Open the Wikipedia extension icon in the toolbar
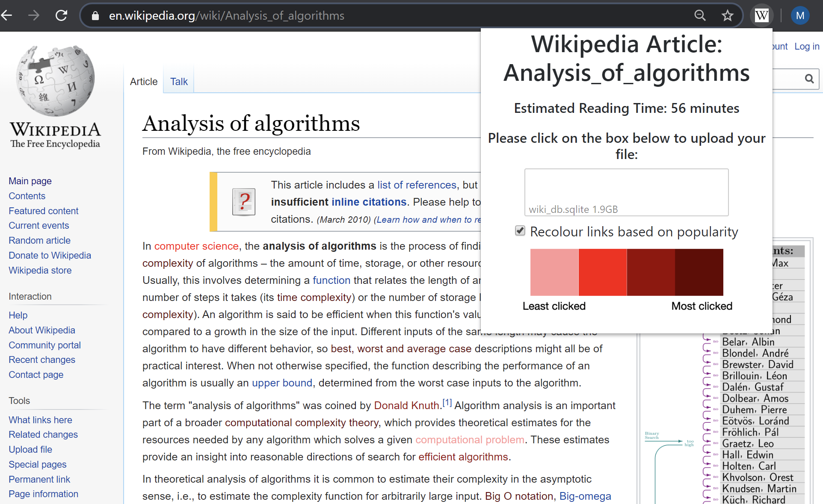This screenshot has width=823, height=504. click(x=762, y=15)
